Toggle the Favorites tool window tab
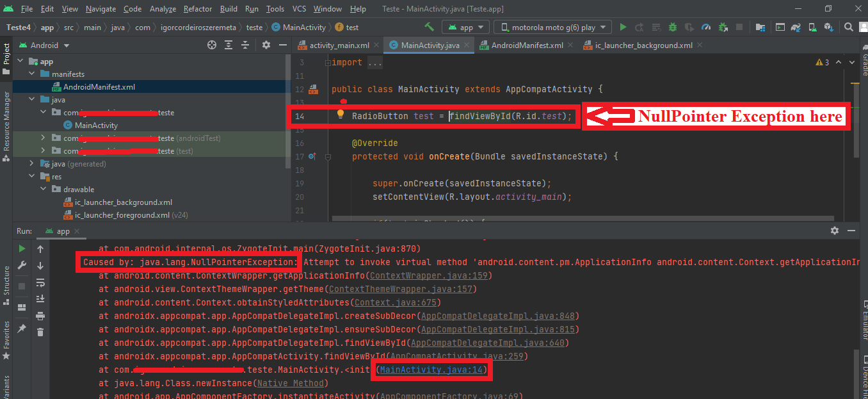The image size is (868, 399). coord(6,340)
